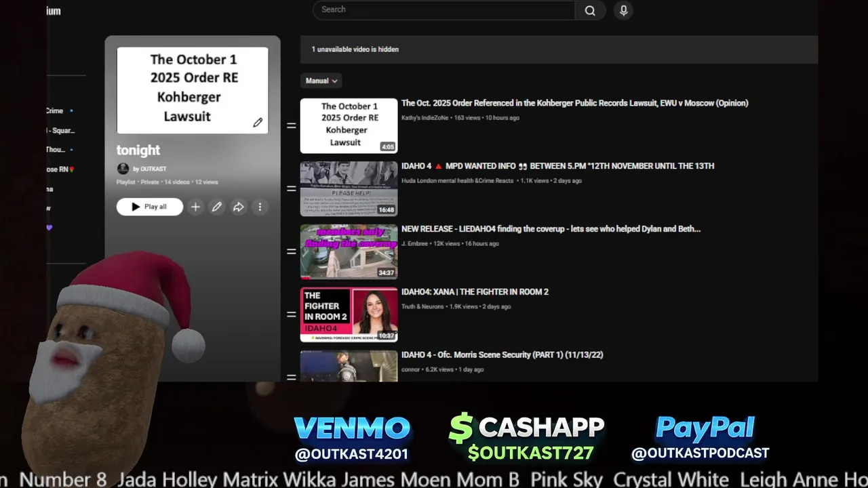
Task: Click the tonight playlist title
Action: coord(138,150)
